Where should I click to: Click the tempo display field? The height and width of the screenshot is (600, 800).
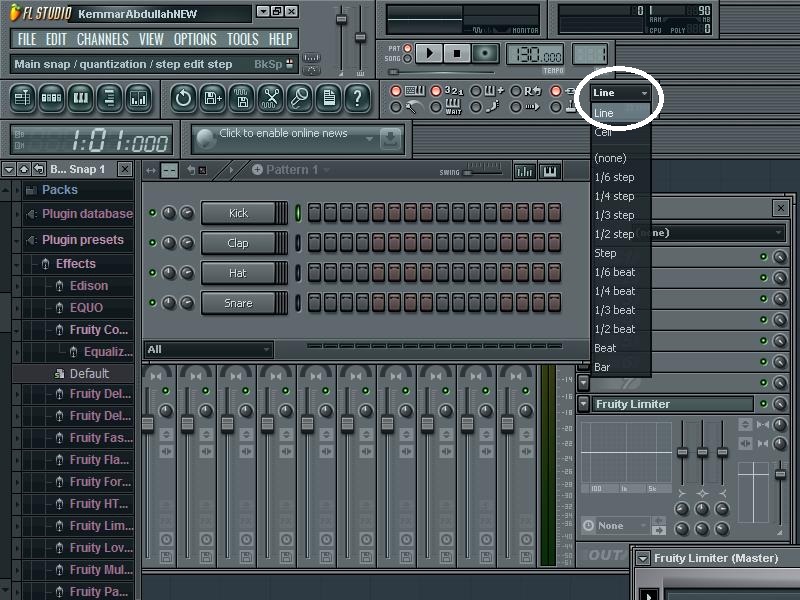coord(535,55)
